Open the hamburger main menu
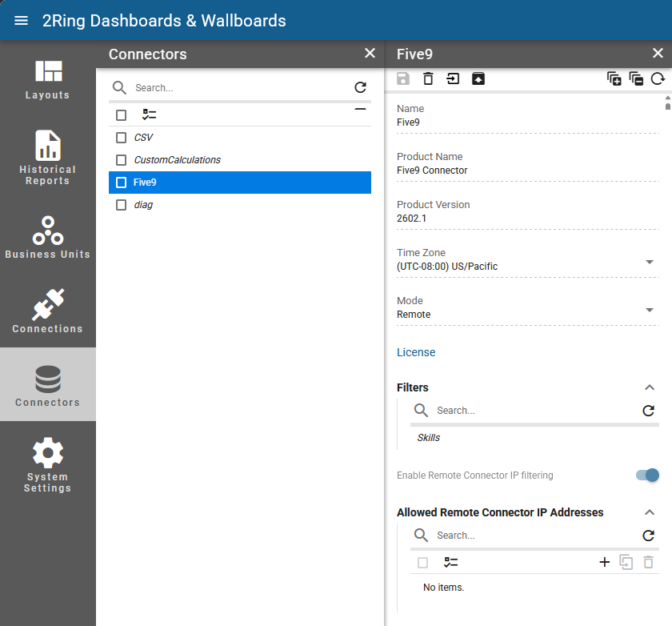The width and height of the screenshot is (672, 626). (x=21, y=21)
